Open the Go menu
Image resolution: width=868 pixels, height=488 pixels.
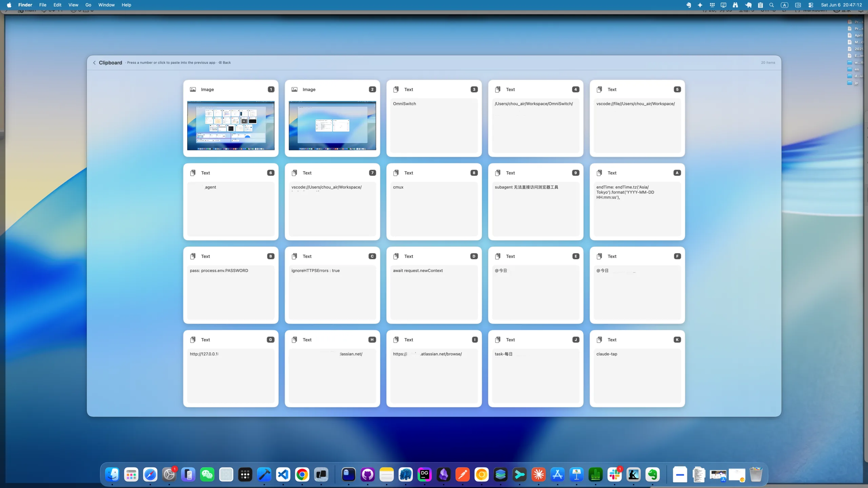pos(88,5)
